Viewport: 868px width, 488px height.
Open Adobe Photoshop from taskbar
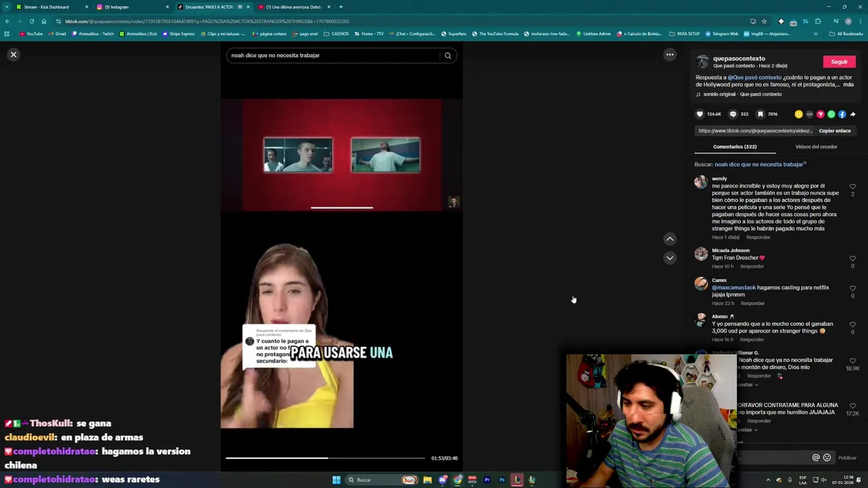(x=502, y=480)
